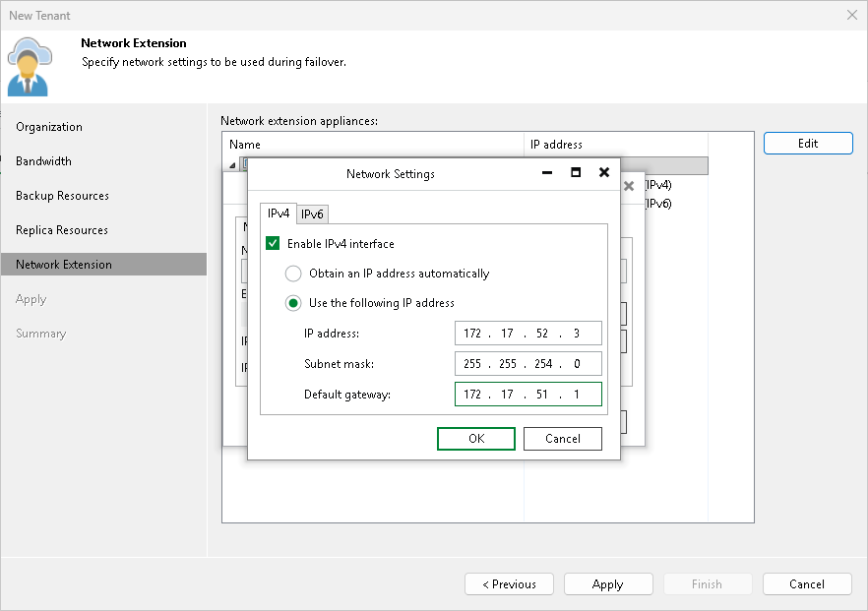This screenshot has width=868, height=611.
Task: Click the Edit button for appliances
Action: tap(807, 143)
